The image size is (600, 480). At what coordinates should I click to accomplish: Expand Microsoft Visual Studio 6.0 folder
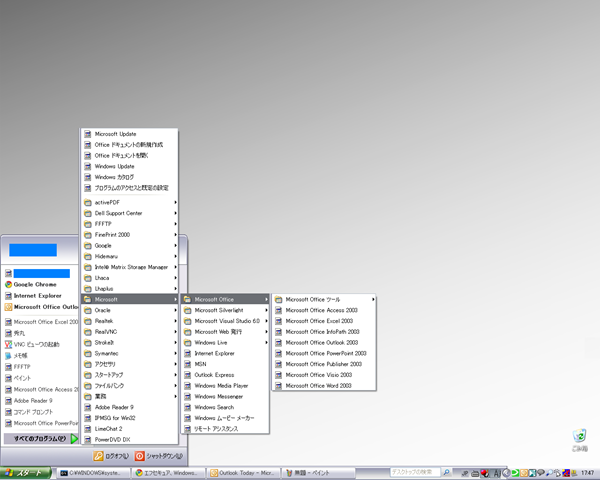pos(225,321)
